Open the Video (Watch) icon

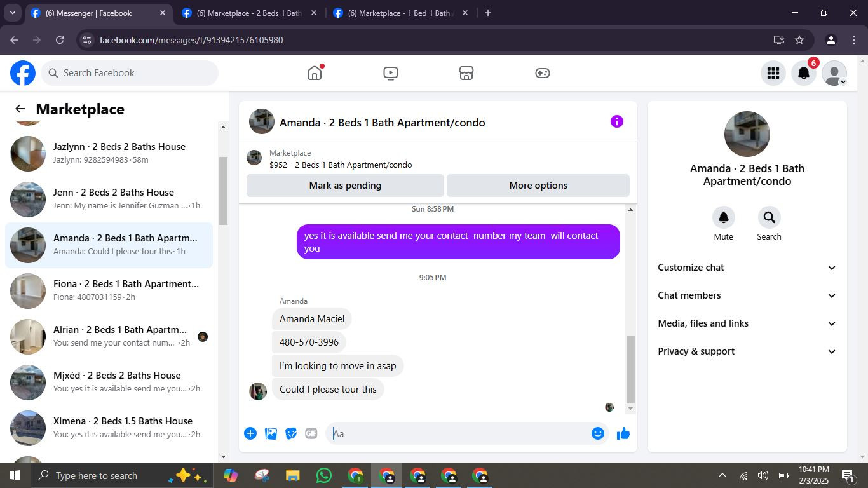pos(391,73)
